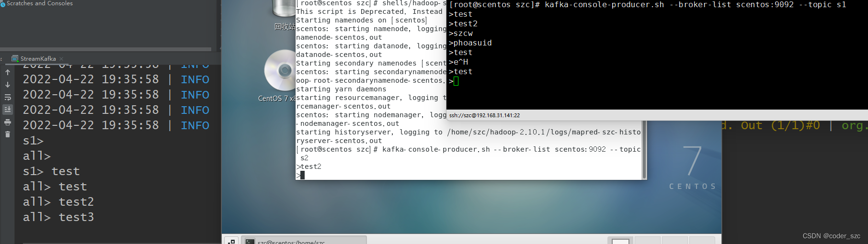Close the StreamKafka run tab
Image resolution: width=868 pixels, height=244 pixels.
tap(61, 59)
